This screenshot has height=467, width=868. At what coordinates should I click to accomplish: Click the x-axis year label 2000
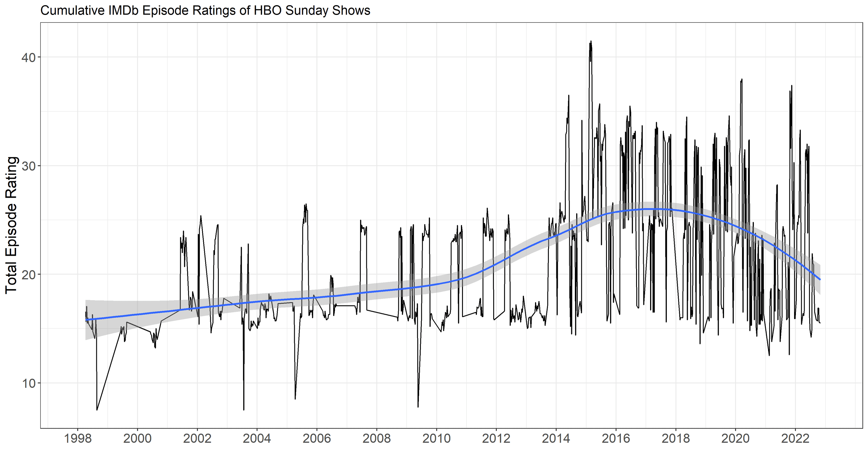click(137, 438)
